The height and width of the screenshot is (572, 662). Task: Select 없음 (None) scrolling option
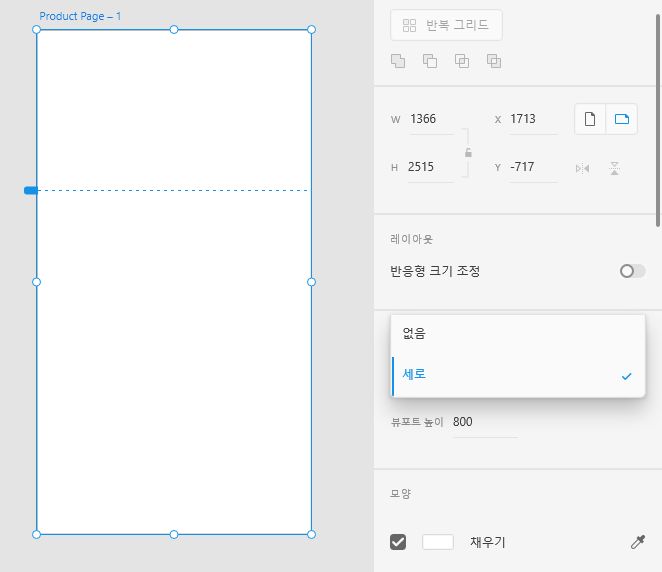(x=518, y=334)
